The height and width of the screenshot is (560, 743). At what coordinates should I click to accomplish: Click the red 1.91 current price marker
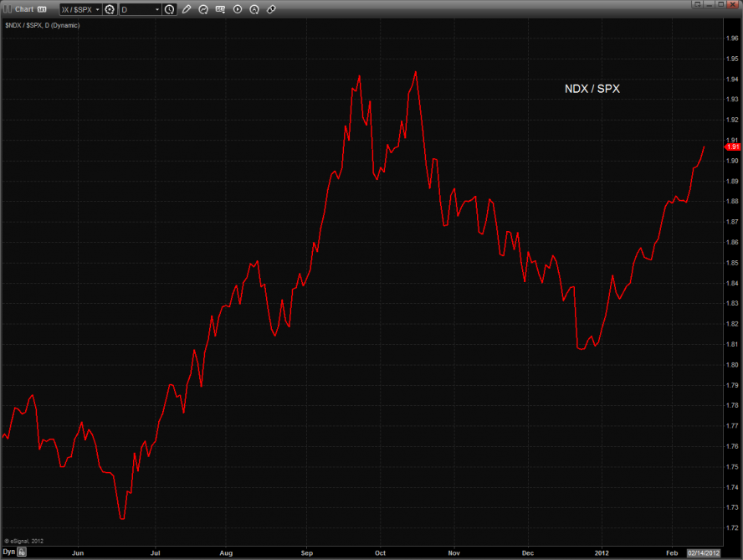733,147
